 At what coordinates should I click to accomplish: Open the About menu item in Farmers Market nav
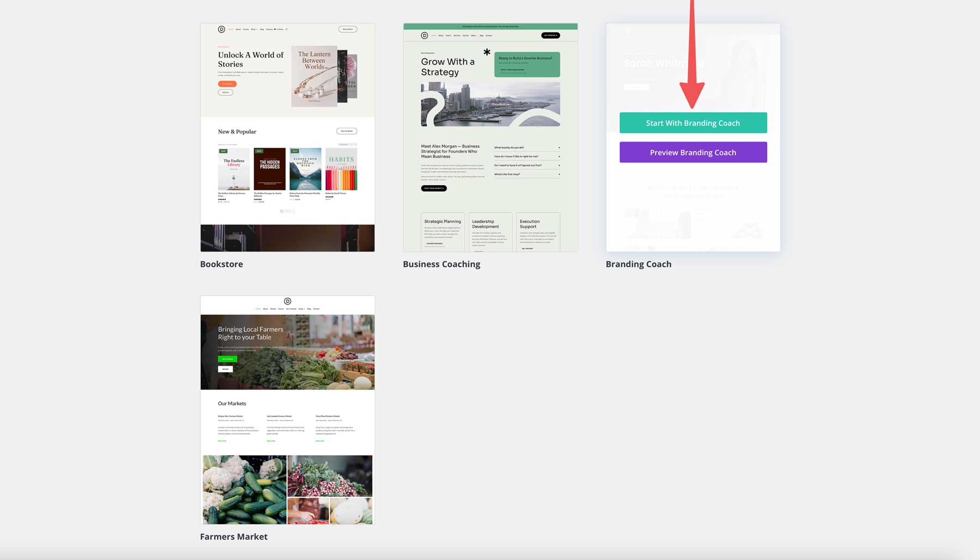(x=266, y=309)
